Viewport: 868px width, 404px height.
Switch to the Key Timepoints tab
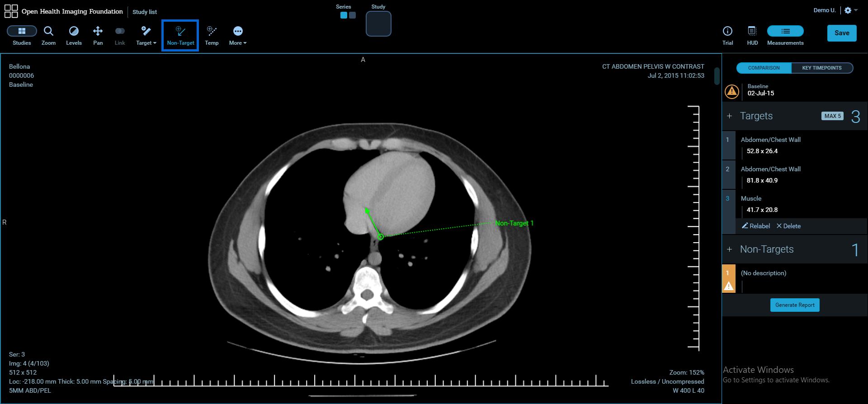tap(821, 68)
